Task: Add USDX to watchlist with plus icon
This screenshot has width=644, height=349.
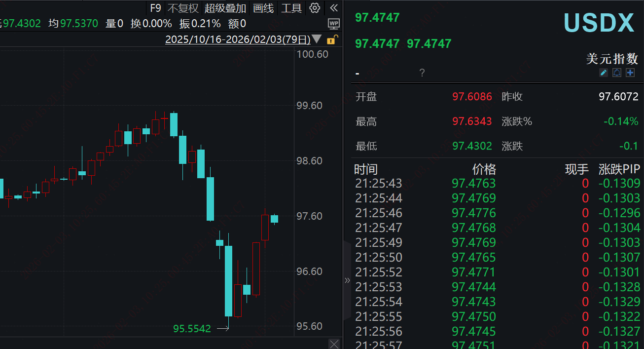Action: point(630,73)
